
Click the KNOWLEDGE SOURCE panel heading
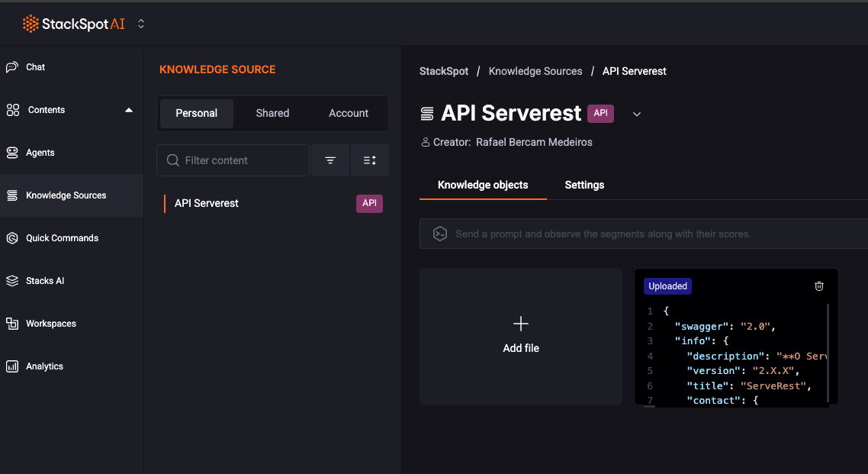coord(217,69)
